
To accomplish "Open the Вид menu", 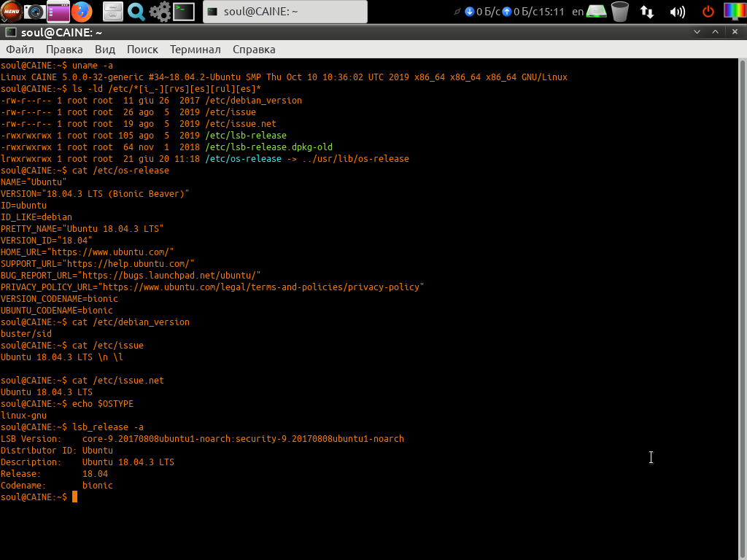I will [105, 50].
